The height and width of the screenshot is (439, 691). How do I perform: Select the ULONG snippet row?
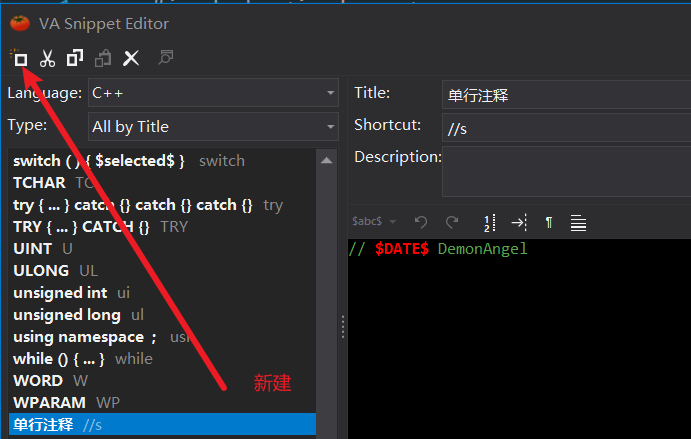(x=162, y=271)
